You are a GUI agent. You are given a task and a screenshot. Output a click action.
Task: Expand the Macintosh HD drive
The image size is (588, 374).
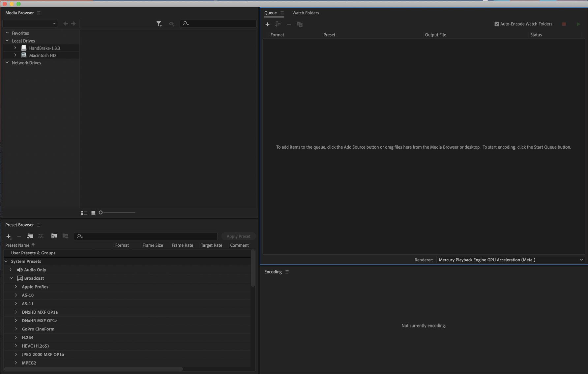point(15,55)
